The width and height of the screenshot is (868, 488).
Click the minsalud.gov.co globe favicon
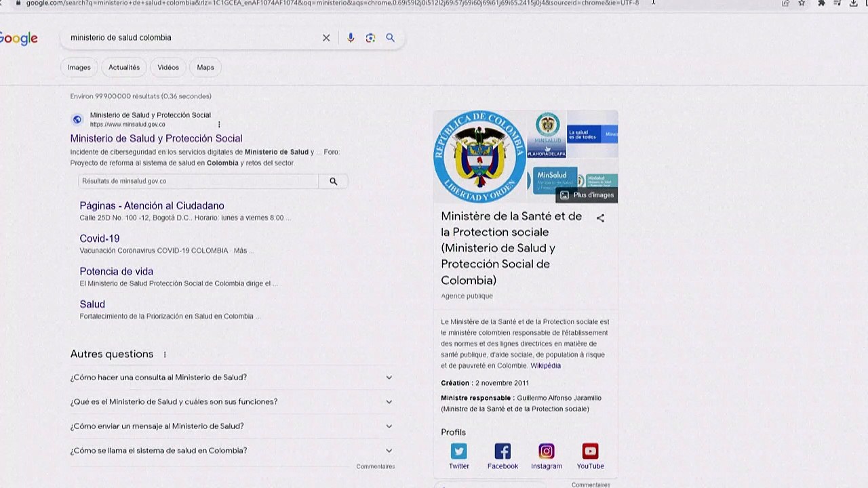(77, 120)
